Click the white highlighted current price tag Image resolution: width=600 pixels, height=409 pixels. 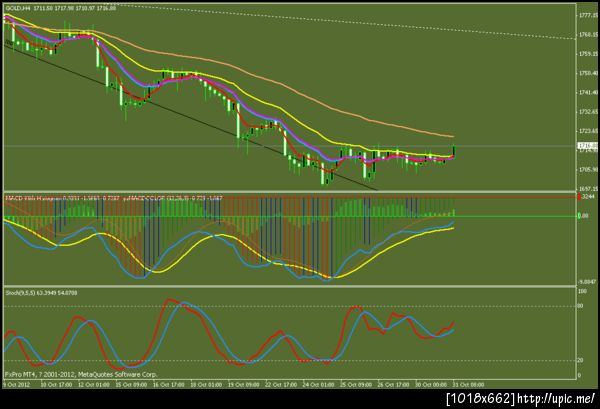click(587, 146)
